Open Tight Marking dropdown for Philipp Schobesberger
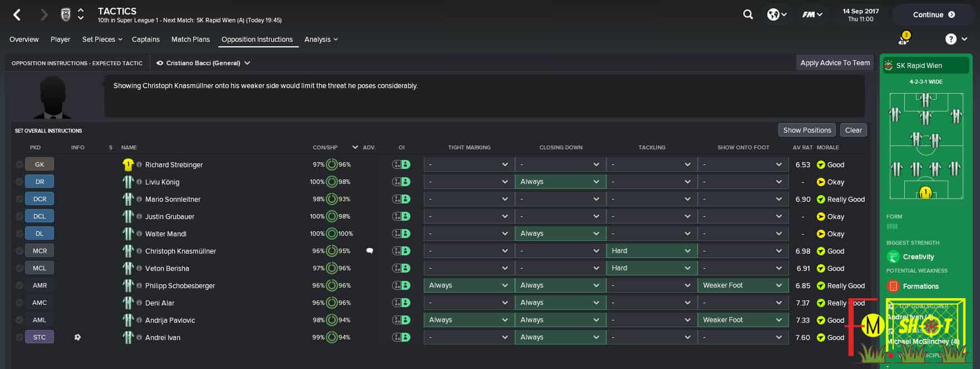Image resolution: width=980 pixels, height=369 pixels. (x=469, y=285)
